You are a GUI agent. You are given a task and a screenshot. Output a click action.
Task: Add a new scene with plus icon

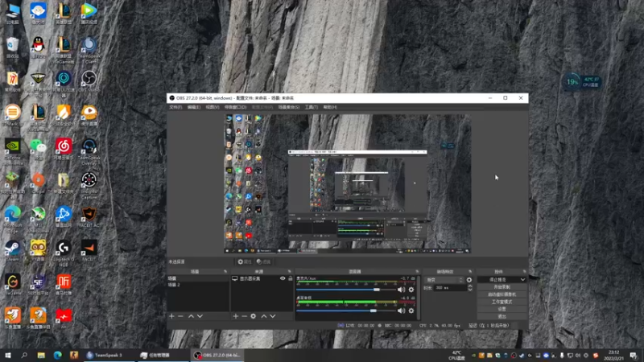pos(171,316)
